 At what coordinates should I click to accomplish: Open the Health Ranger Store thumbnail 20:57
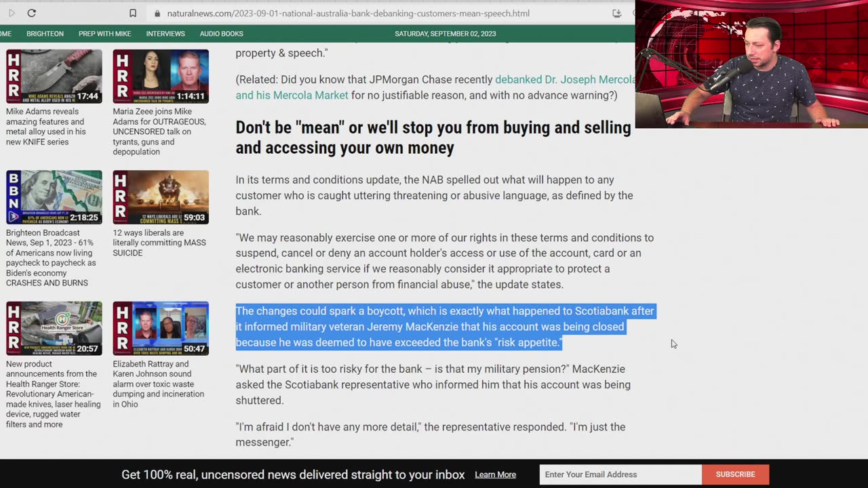(x=54, y=328)
